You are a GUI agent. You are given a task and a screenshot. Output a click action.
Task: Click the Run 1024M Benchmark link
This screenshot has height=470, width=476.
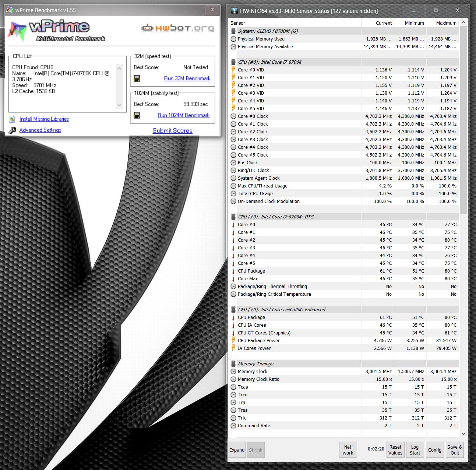[x=183, y=115]
